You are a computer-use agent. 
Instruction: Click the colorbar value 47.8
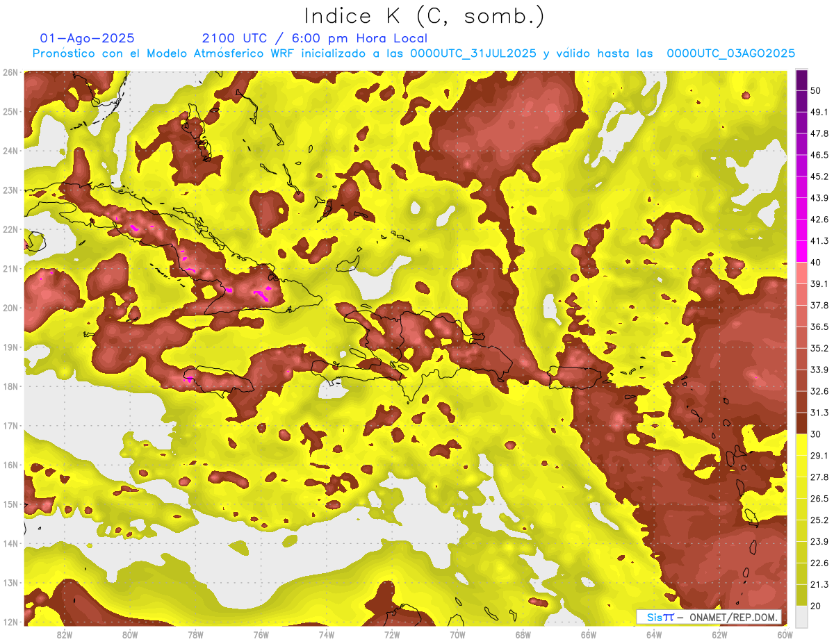819,133
